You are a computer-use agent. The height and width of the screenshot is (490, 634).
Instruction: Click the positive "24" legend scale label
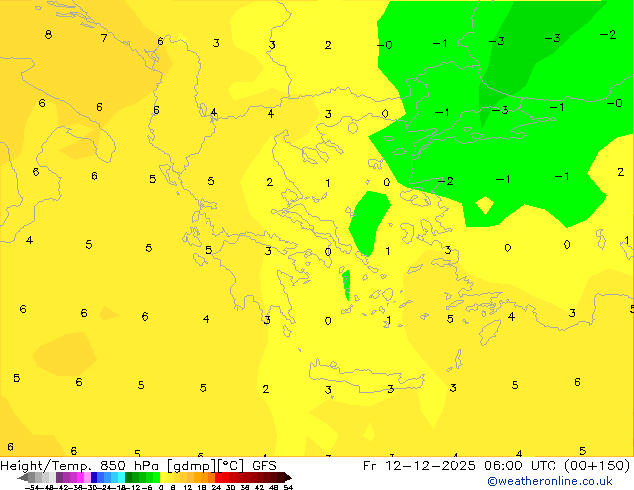216,487
